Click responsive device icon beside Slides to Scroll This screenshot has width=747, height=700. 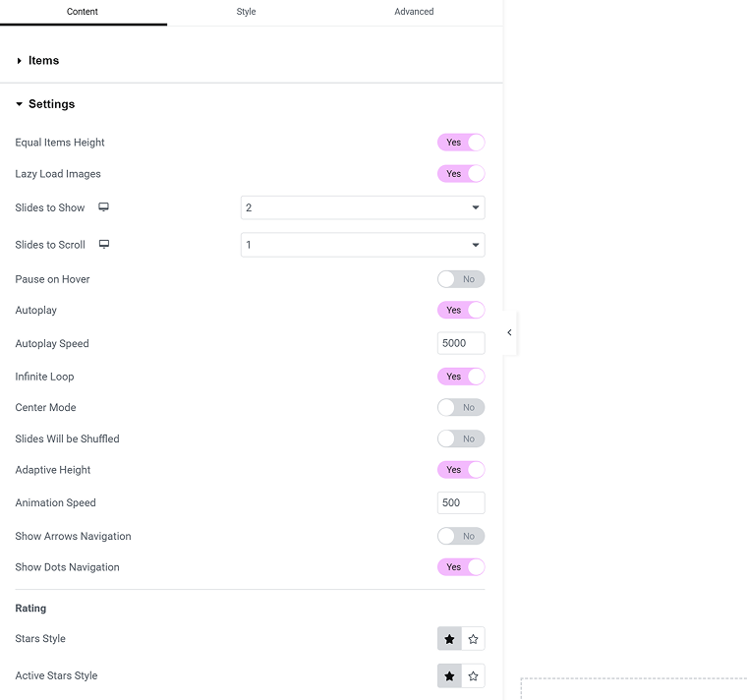(104, 244)
